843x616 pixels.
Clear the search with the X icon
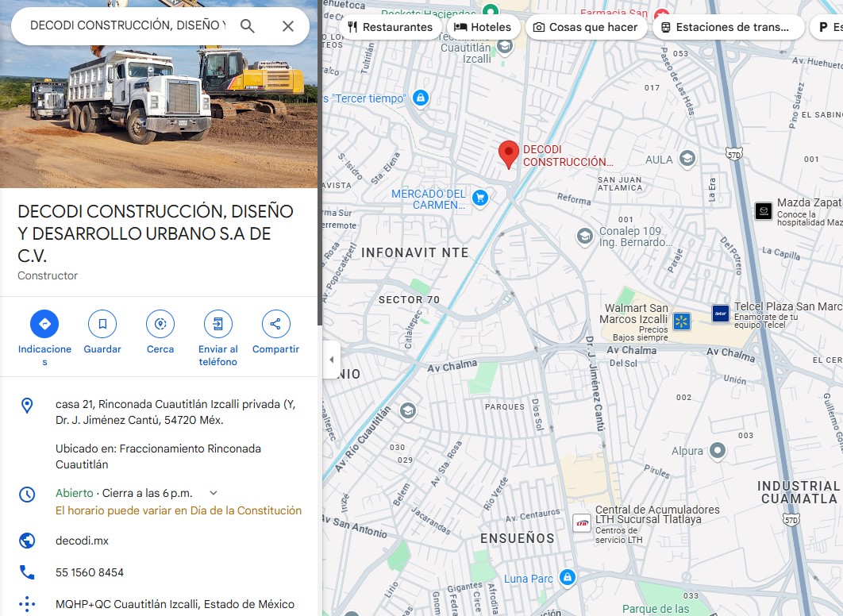pos(288,26)
